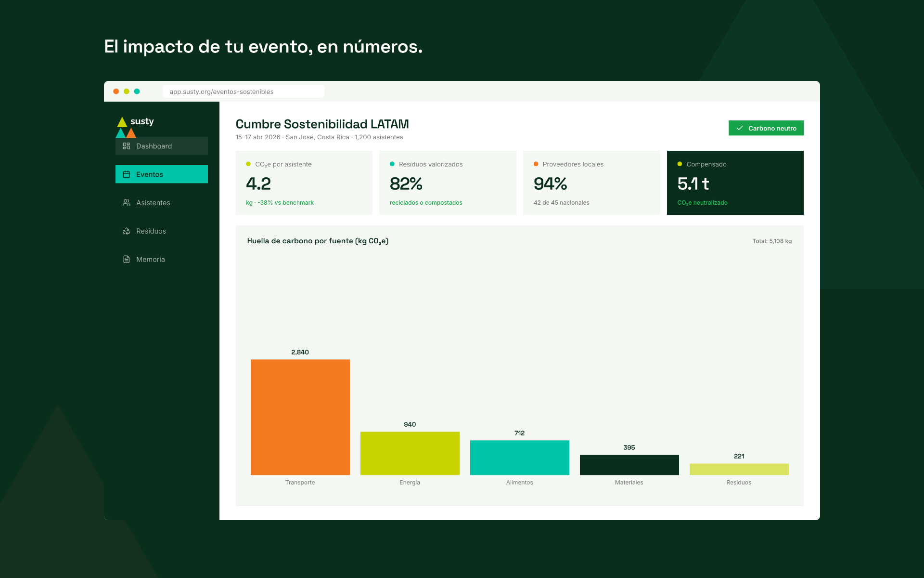This screenshot has width=924, height=578.
Task: Click the teal window dot
Action: coord(137,91)
